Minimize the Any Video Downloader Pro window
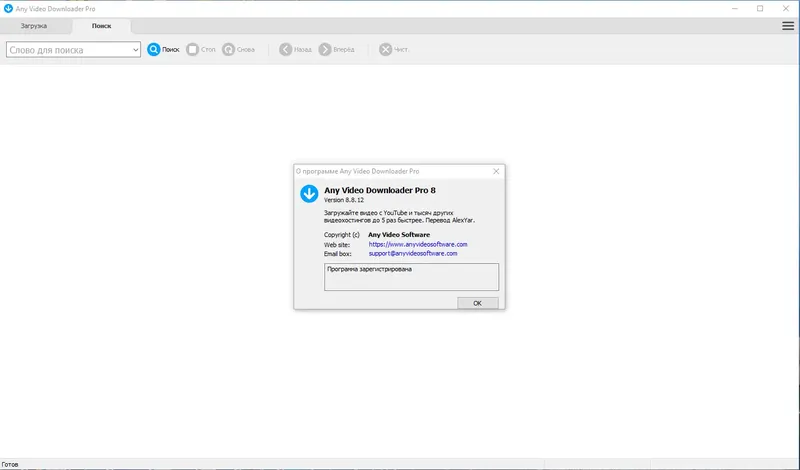 click(735, 9)
